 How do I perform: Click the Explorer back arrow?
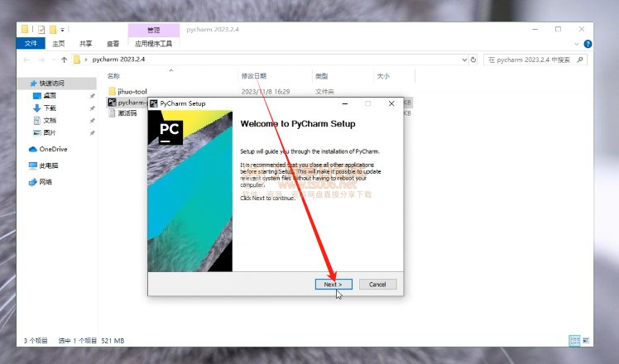26,60
